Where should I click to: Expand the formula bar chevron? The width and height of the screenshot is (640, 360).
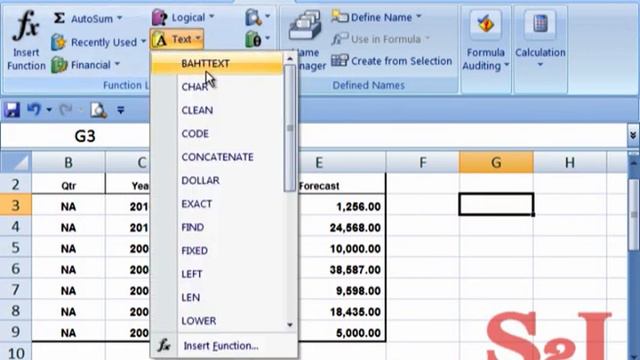pyautogui.click(x=633, y=135)
